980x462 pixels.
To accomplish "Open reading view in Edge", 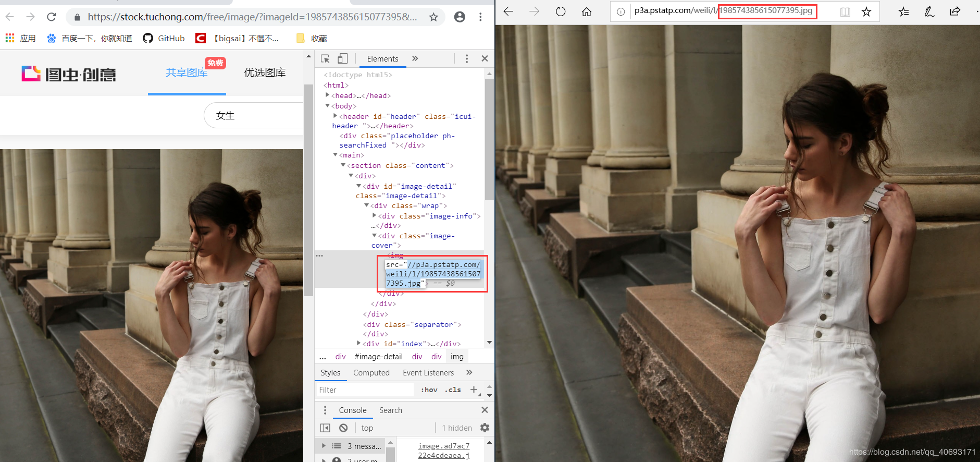I will pos(845,11).
